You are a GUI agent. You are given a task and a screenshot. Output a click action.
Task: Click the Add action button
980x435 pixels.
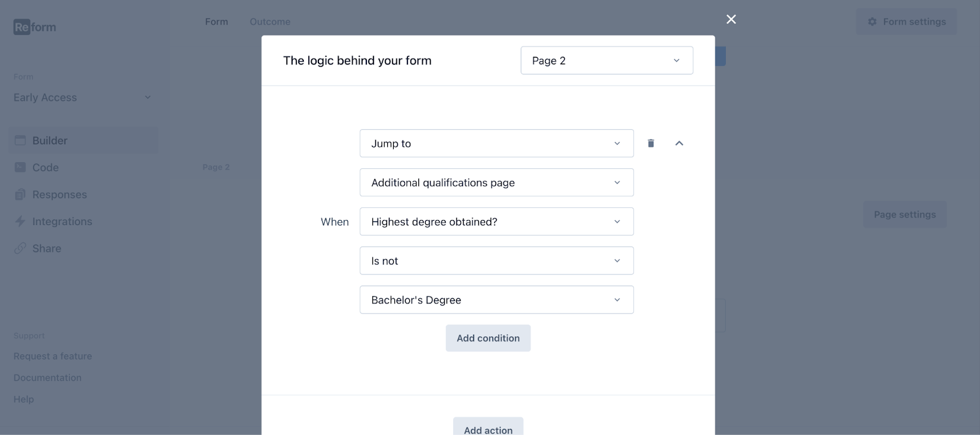488,429
